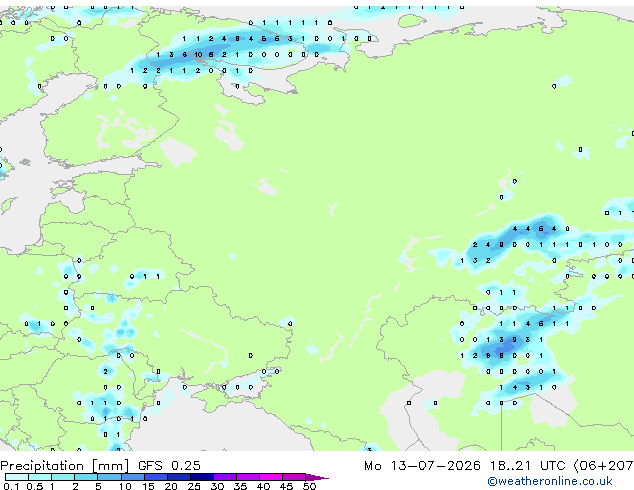Pick the 15–20 mm legend swatch
The image size is (634, 490).
[x=155, y=477]
